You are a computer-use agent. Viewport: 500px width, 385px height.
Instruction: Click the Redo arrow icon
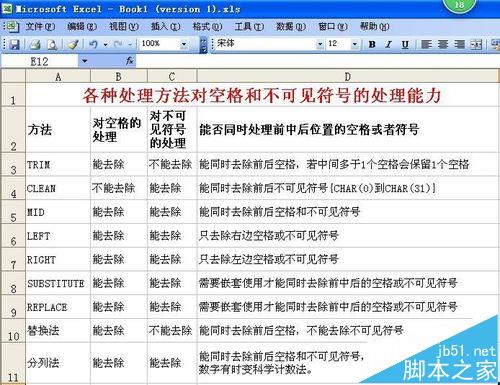pyautogui.click(x=118, y=44)
